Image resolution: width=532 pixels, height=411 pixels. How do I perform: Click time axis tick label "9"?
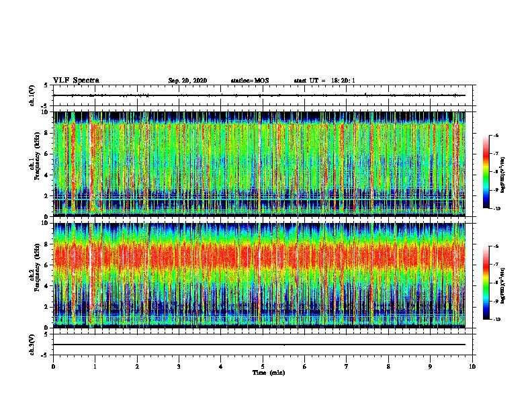click(x=430, y=367)
